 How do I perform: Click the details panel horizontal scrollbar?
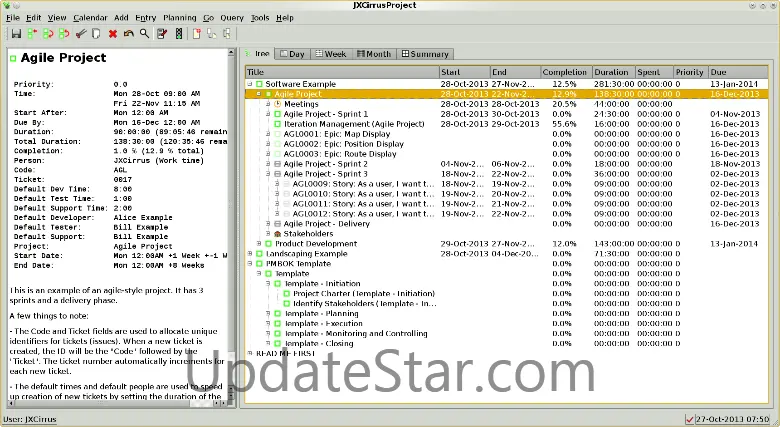117,403
